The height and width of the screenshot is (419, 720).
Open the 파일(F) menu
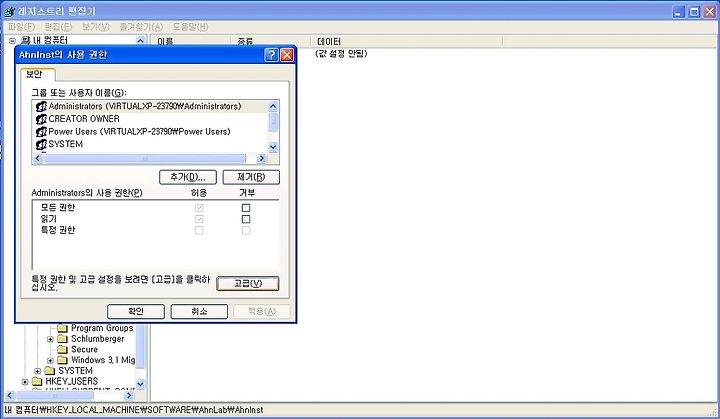[x=21, y=27]
